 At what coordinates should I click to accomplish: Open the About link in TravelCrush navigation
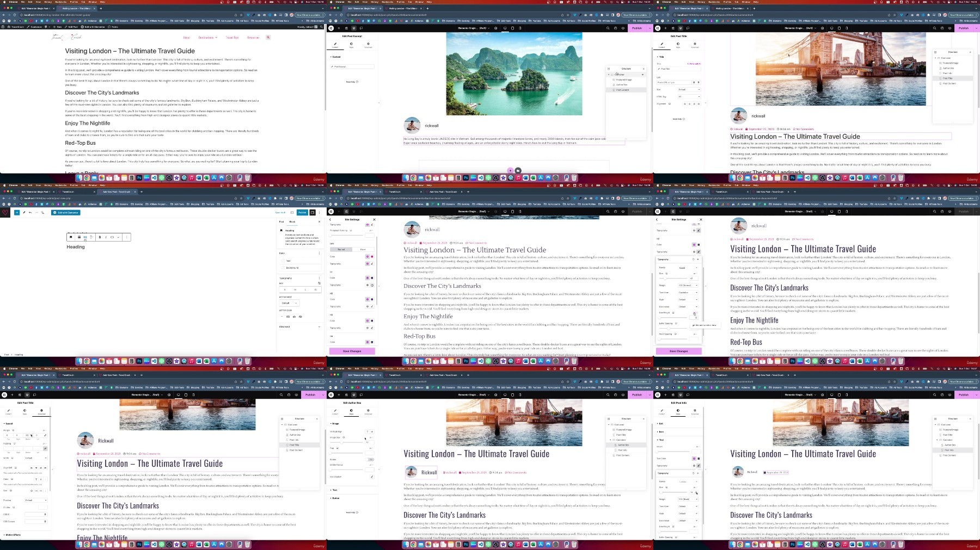[x=187, y=38]
